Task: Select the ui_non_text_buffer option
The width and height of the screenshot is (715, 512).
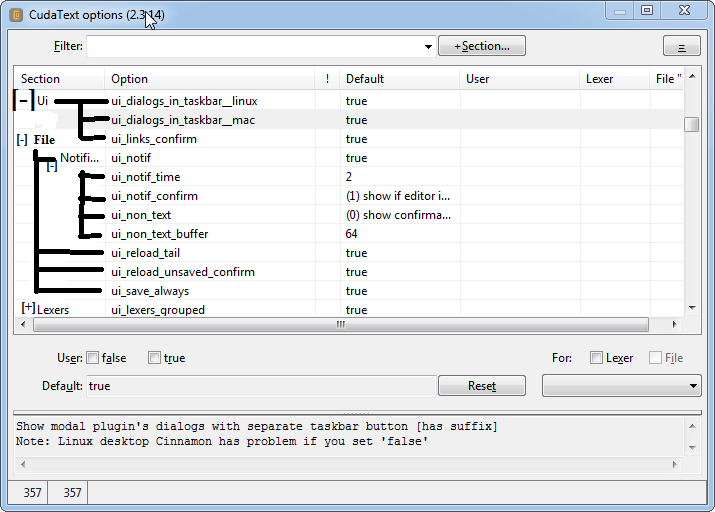Action: (x=160, y=234)
